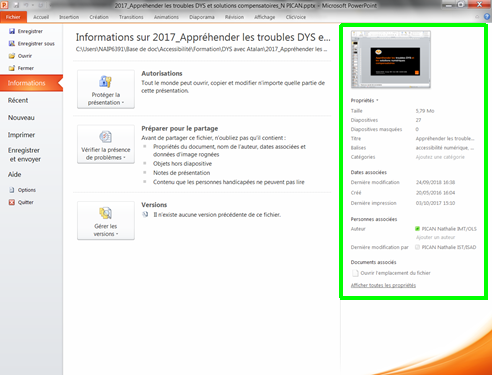Viewport: 492px width, 375px height.
Task: Click the Objets hors diapositive bullet
Action: (x=182, y=164)
